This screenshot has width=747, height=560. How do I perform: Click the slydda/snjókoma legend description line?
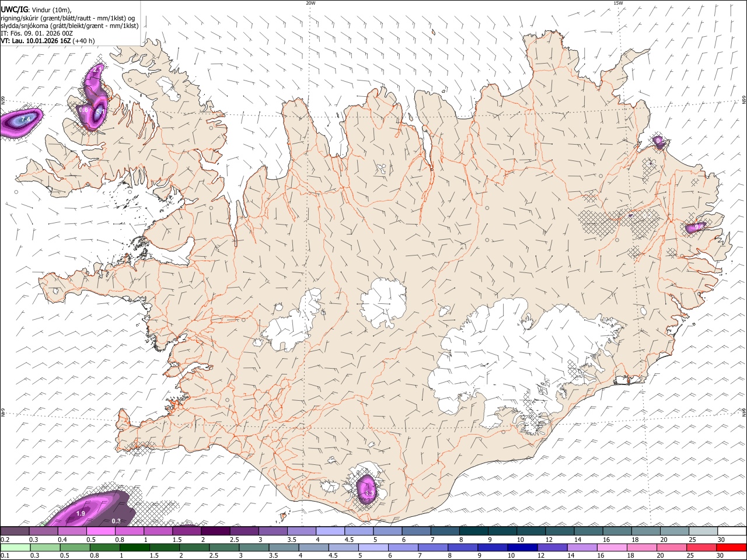pyautogui.click(x=69, y=26)
